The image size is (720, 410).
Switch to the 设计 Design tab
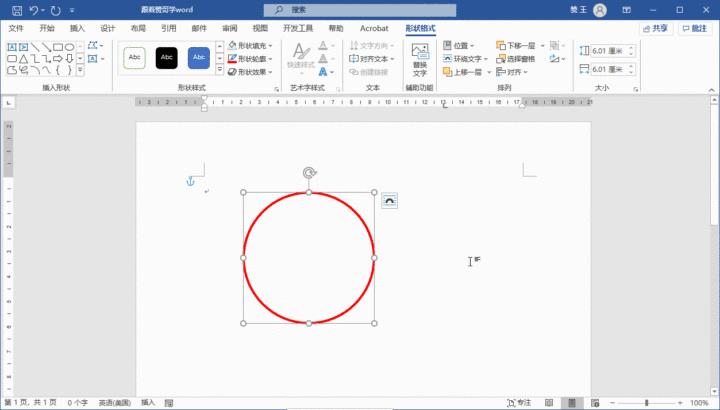(107, 28)
